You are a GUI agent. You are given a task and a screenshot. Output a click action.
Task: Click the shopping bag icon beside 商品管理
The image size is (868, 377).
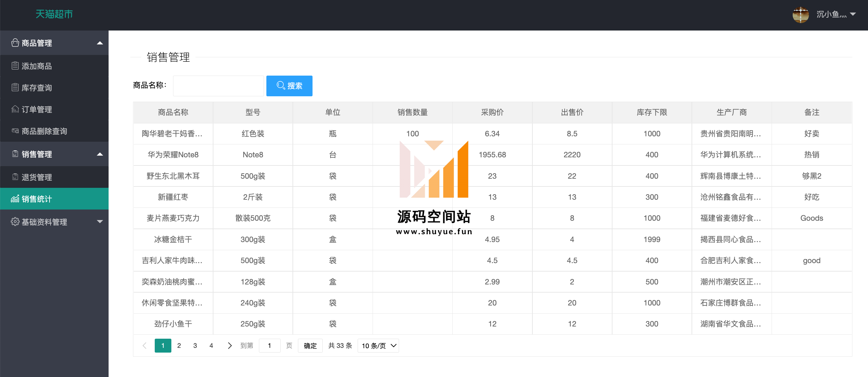coord(15,43)
